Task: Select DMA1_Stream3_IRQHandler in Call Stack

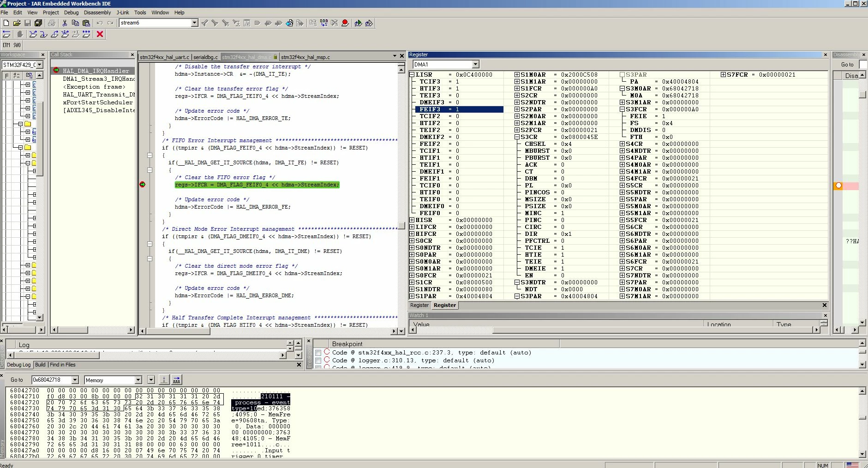Action: [99, 79]
